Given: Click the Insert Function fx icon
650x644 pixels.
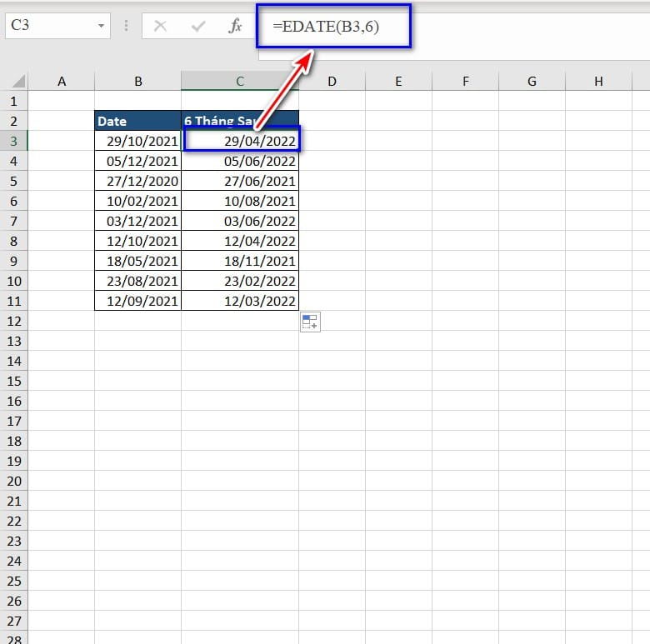Looking at the screenshot, I should pos(235,26).
